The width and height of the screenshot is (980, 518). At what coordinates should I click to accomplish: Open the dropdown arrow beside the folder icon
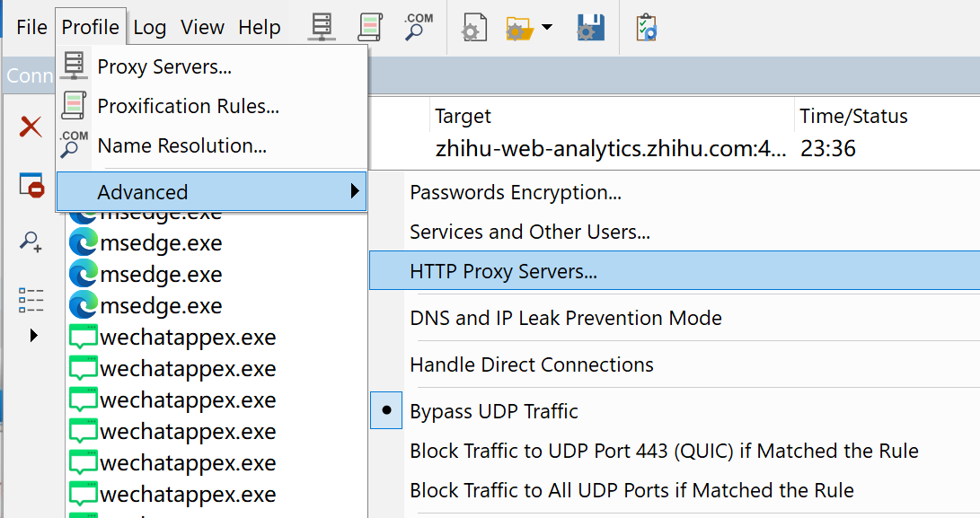point(546,28)
